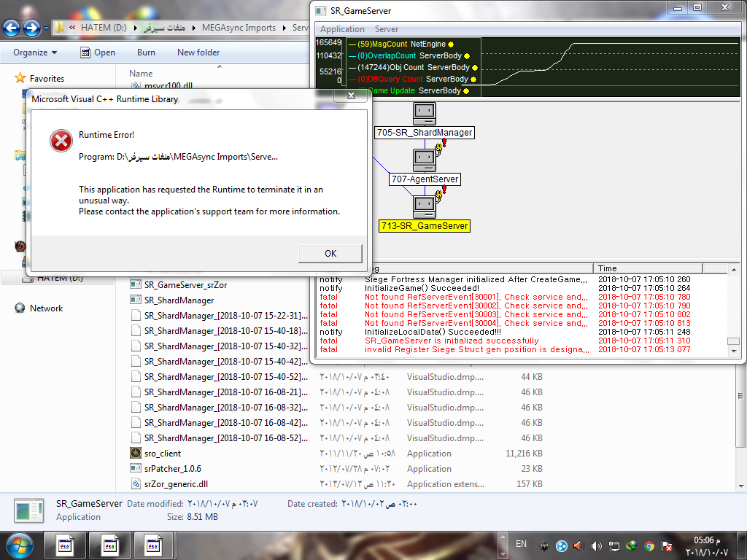747x560 pixels.
Task: Click the 705-SR_ShardManager node label
Action: click(425, 133)
